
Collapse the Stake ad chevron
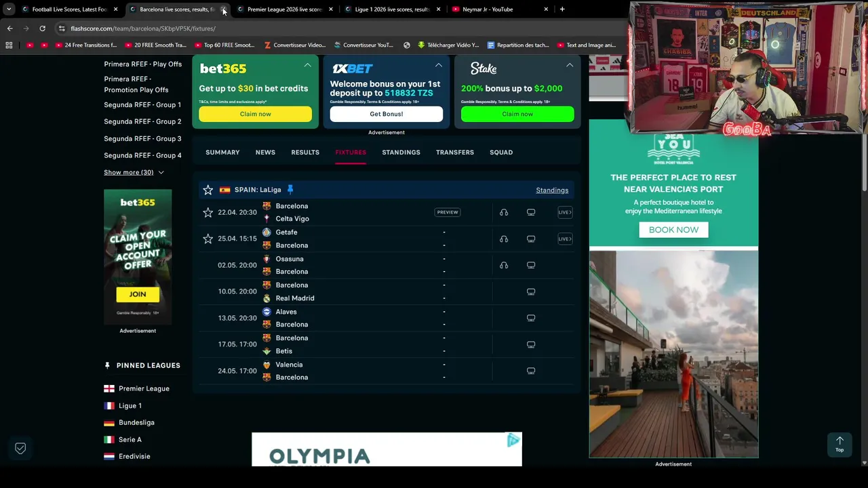tap(570, 65)
